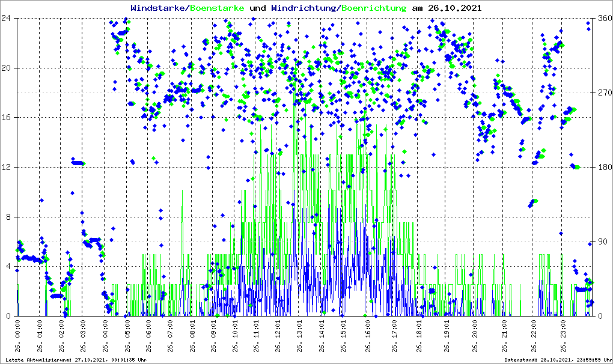Click the time label '26. 23:00'

[563, 336]
